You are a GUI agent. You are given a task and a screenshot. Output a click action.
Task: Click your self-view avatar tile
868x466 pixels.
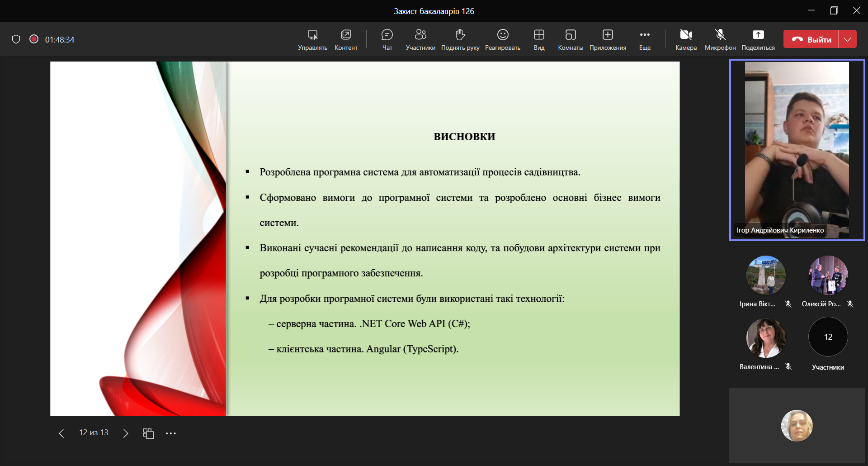click(797, 426)
